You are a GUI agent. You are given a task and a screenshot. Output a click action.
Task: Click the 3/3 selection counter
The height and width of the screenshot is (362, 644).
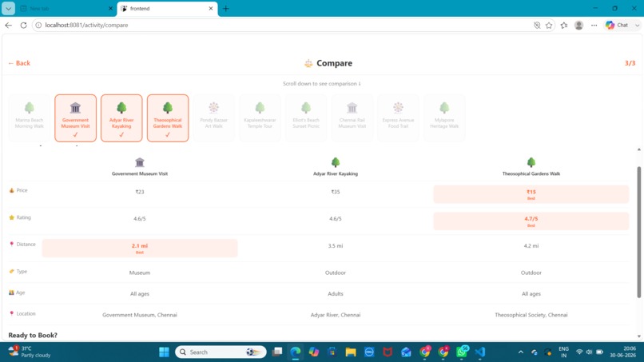(630, 63)
